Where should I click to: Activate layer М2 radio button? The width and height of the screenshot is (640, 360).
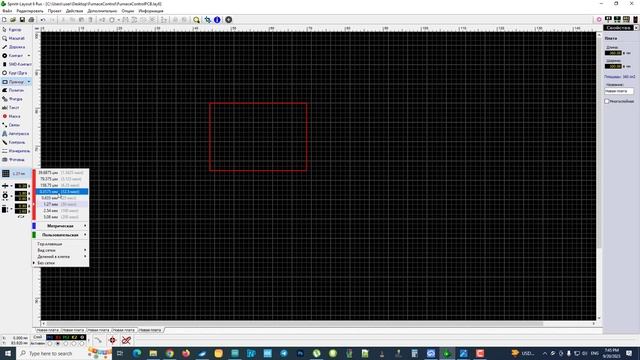click(x=66, y=344)
